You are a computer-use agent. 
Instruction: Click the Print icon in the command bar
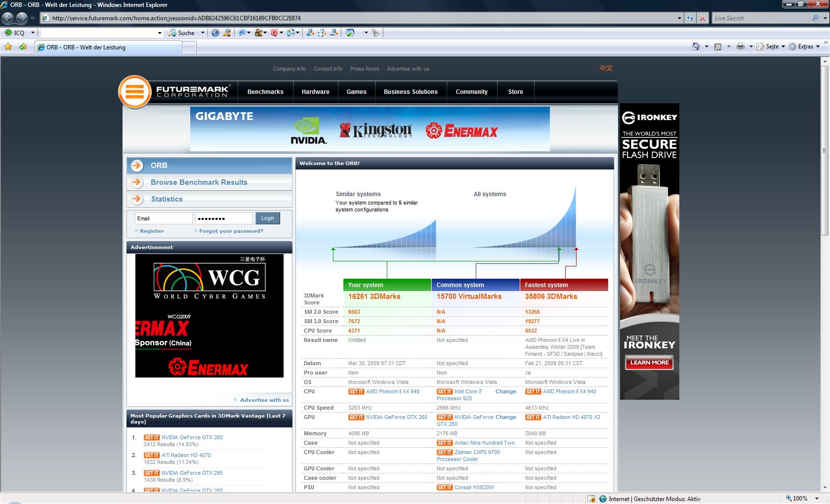pos(740,46)
